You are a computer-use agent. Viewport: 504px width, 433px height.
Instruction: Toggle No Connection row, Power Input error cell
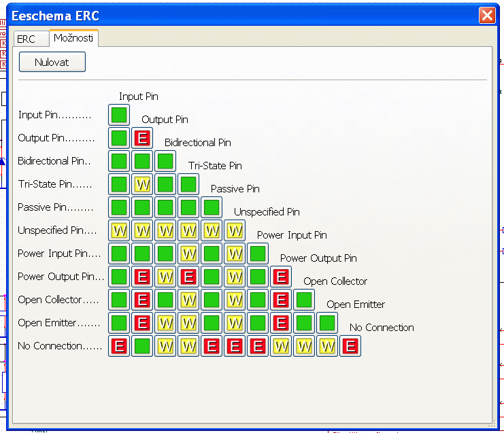pos(258,346)
